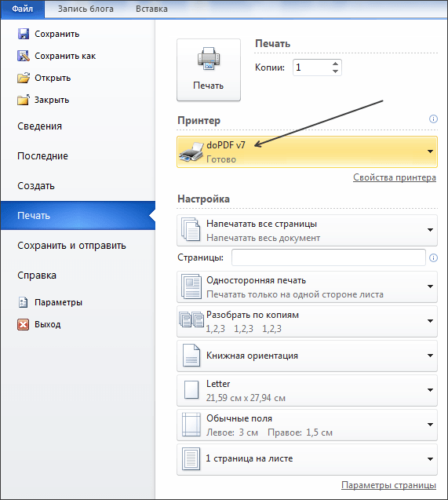
Task: Switch to the Вставка ribbon tab
Action: point(151,9)
